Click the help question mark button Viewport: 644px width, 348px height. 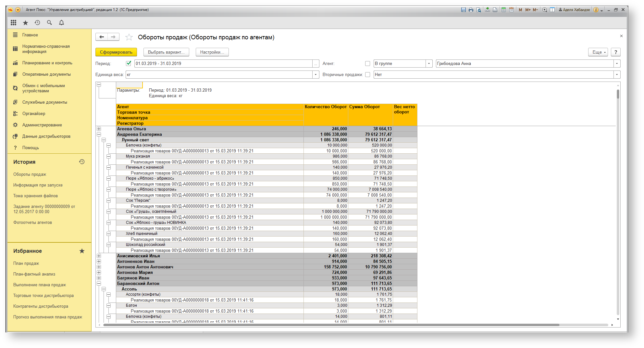point(616,52)
